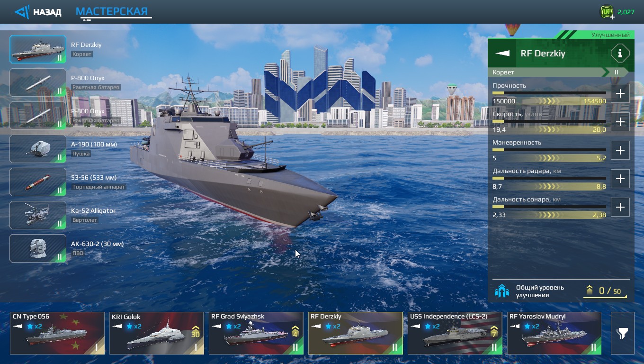The width and height of the screenshot is (644, 364).
Task: Select the 53-56 (533 мм) torpedo slot
Action: [x=38, y=182]
